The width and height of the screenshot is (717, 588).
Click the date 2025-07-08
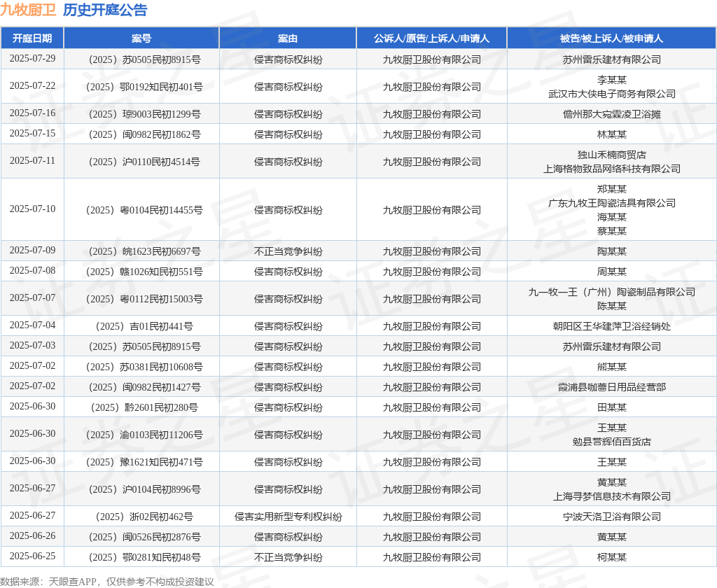tap(32, 271)
